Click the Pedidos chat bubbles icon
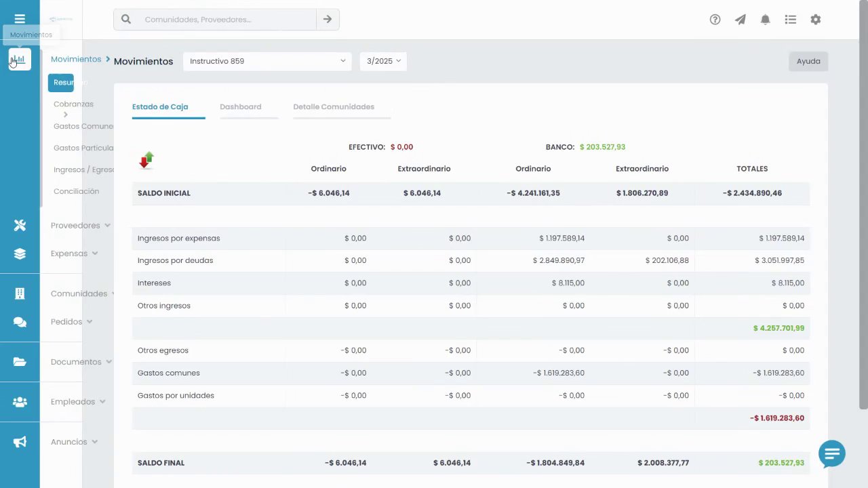The image size is (868, 488). click(20, 322)
